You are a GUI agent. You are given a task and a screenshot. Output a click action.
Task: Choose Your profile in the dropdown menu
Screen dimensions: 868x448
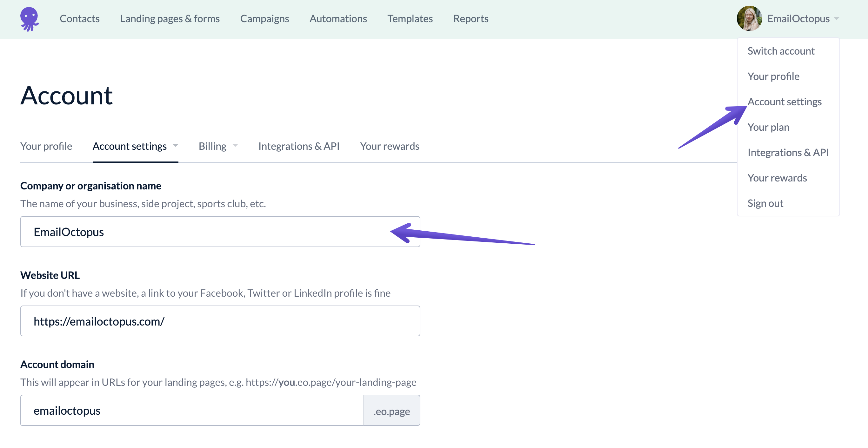pos(773,76)
